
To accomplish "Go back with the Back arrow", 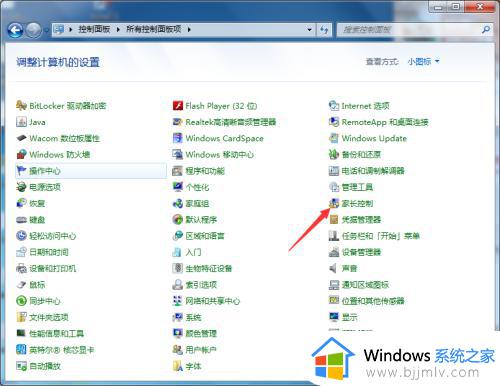I will [15, 30].
